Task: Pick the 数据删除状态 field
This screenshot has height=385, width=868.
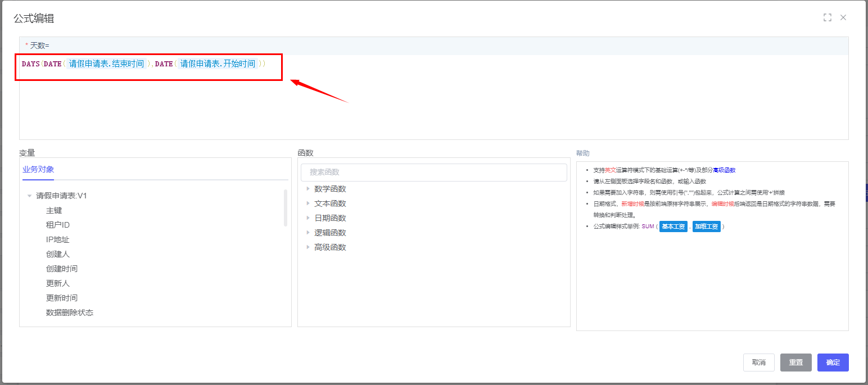Action: [x=70, y=312]
